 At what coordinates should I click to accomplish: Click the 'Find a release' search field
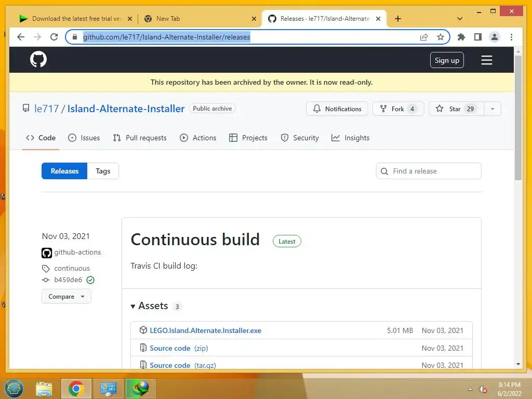point(429,171)
